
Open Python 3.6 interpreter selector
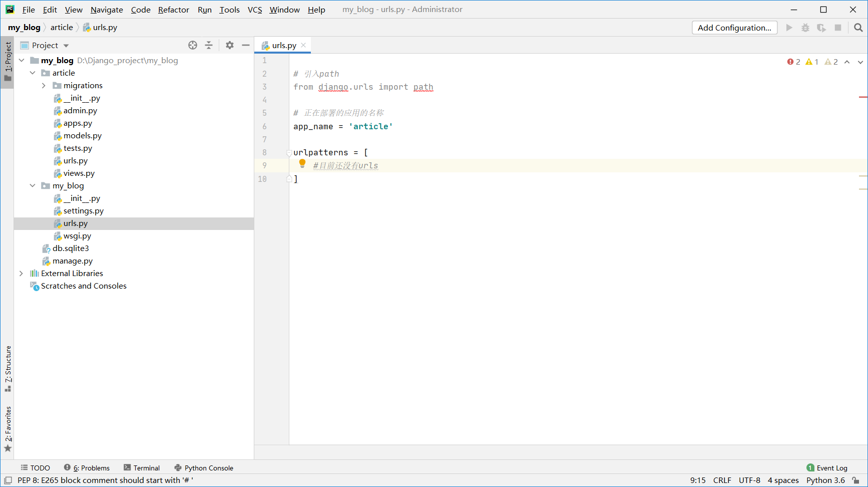click(825, 480)
